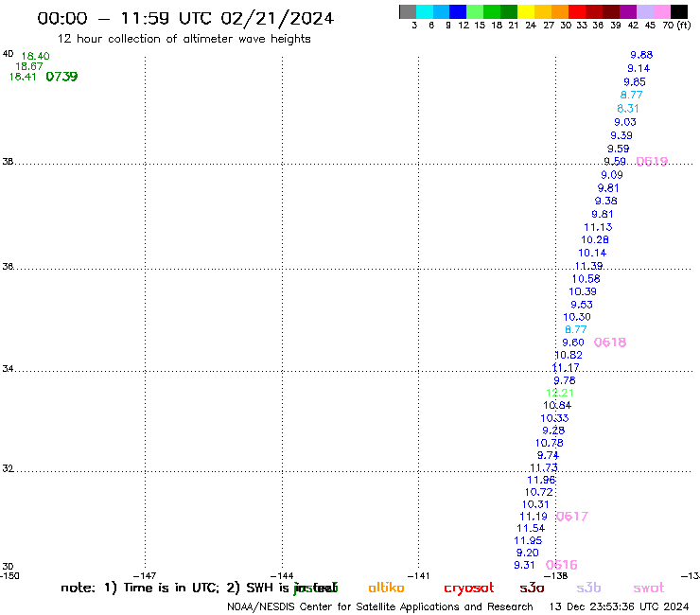The height and width of the screenshot is (615, 700).
Task: Select the 9.20 reading
Action: click(x=528, y=553)
